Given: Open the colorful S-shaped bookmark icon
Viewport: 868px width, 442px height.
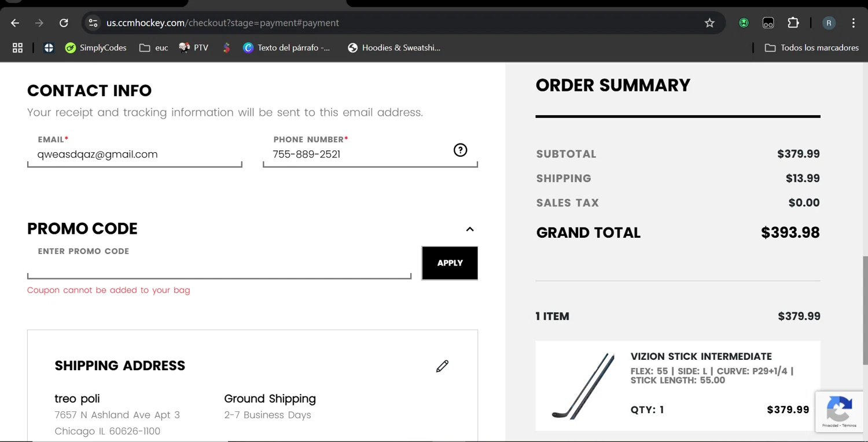Looking at the screenshot, I should pyautogui.click(x=227, y=48).
